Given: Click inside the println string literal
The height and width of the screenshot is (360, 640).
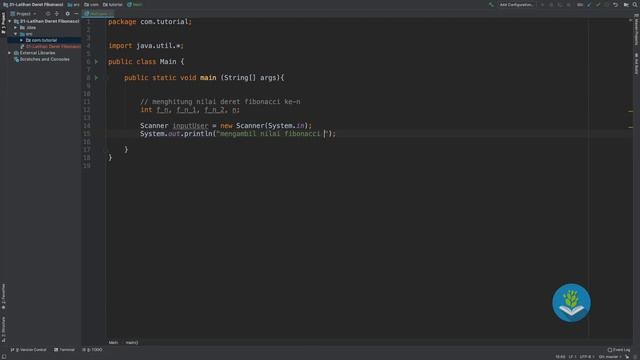Looking at the screenshot, I should tap(272, 134).
